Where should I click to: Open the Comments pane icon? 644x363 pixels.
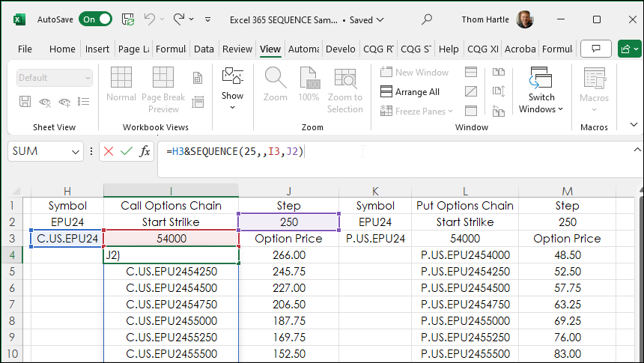[596, 49]
